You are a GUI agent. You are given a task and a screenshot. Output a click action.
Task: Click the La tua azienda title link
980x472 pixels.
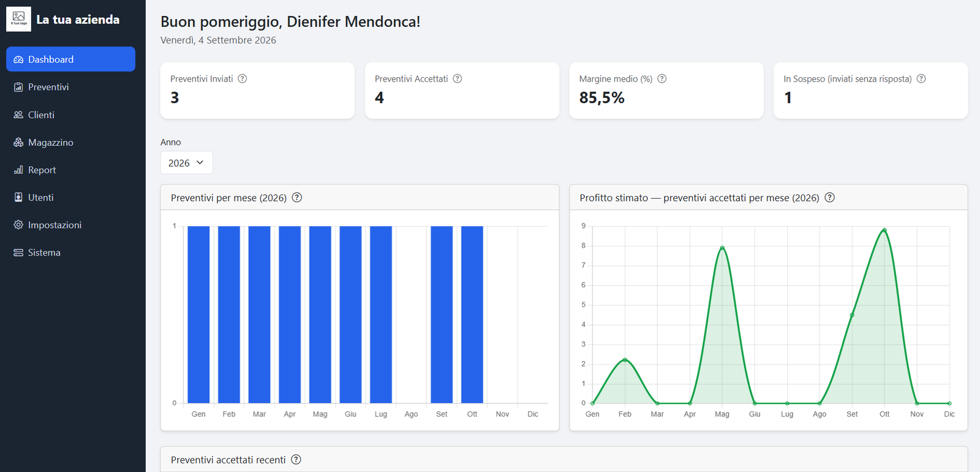[x=78, y=20]
